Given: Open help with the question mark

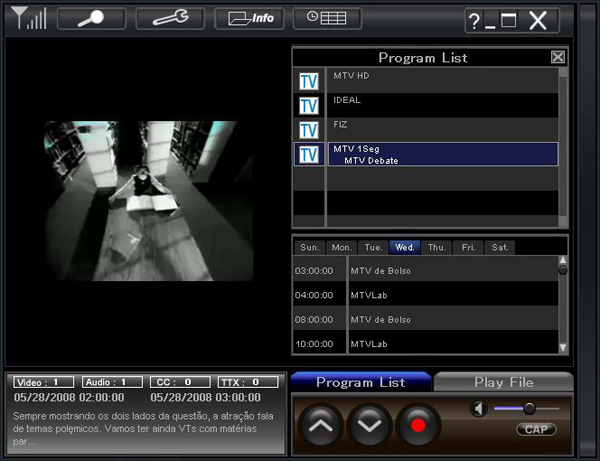Looking at the screenshot, I should pyautogui.click(x=474, y=21).
